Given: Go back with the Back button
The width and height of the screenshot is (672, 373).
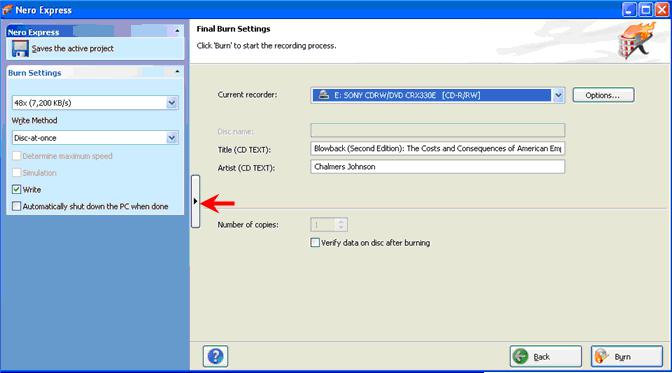Looking at the screenshot, I should pyautogui.click(x=546, y=356).
